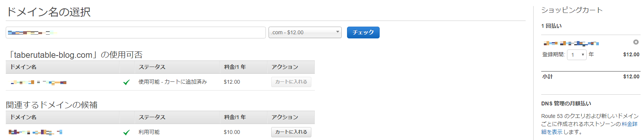
Task: Click the 小計 subtotal row in cart
Action: point(591,76)
